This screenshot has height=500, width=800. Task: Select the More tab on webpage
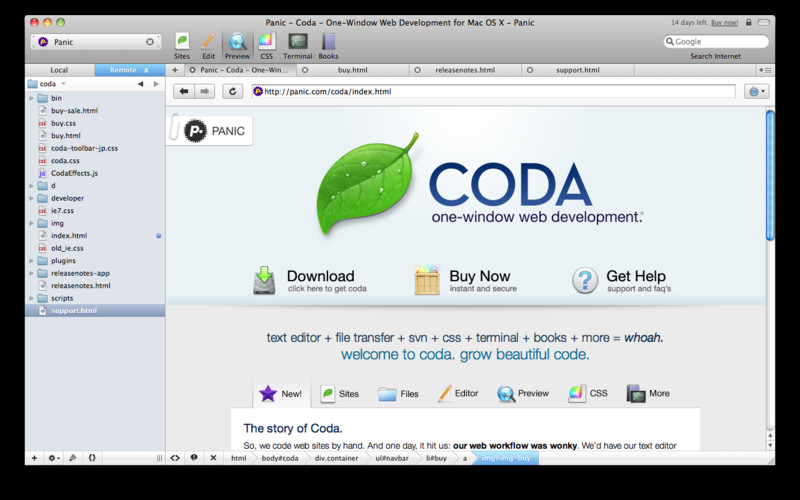tap(647, 393)
